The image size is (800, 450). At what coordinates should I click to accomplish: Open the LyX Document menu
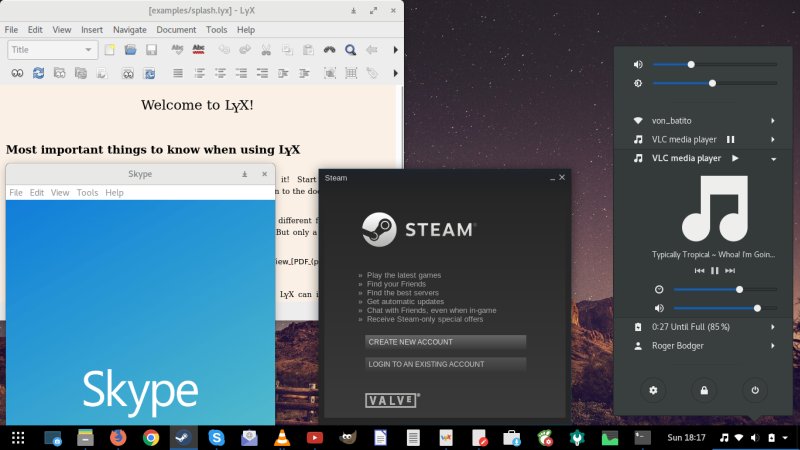point(176,30)
